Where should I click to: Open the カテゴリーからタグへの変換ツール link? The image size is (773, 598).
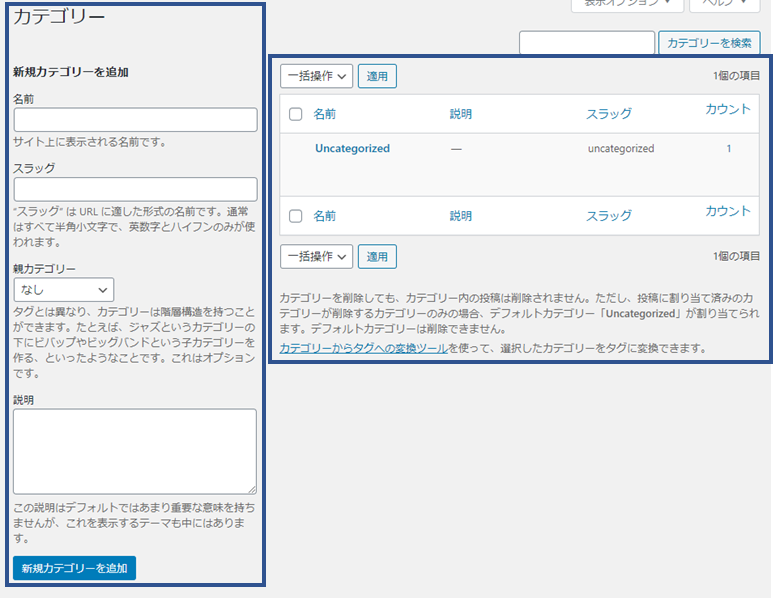pos(363,348)
